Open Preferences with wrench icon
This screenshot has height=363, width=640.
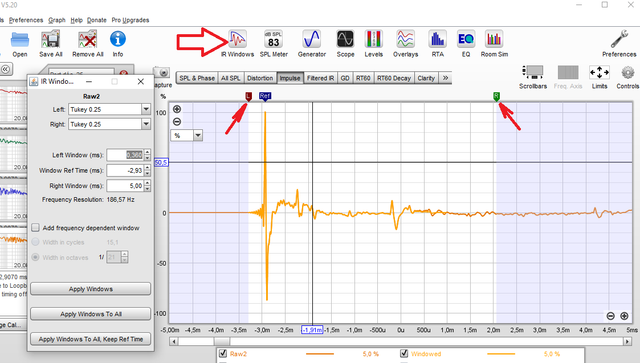point(619,43)
